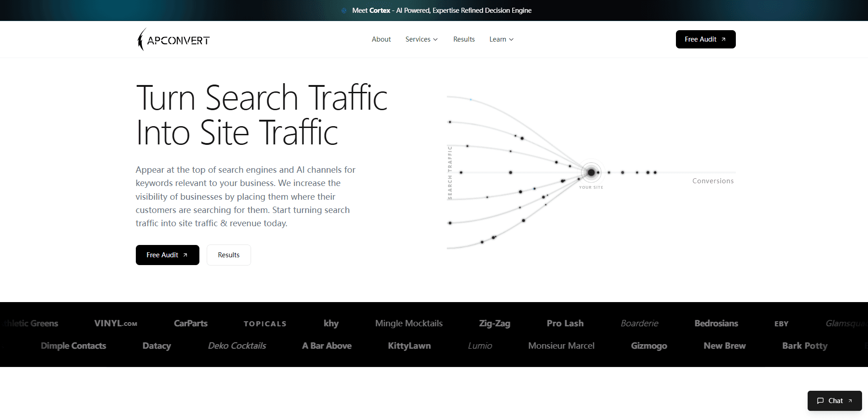Click the Bedrosians client logo
The width and height of the screenshot is (868, 420).
click(x=716, y=323)
